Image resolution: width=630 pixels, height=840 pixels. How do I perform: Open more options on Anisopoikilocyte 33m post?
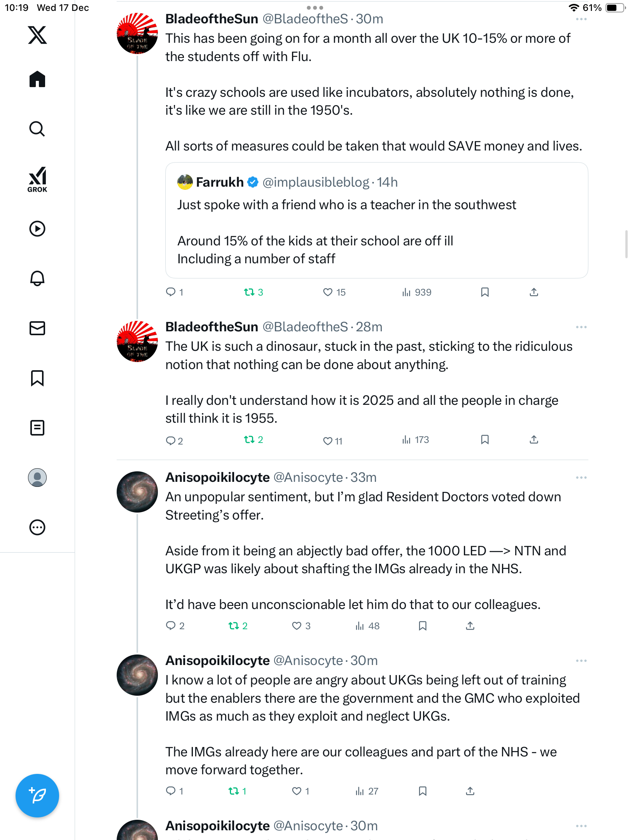581,478
